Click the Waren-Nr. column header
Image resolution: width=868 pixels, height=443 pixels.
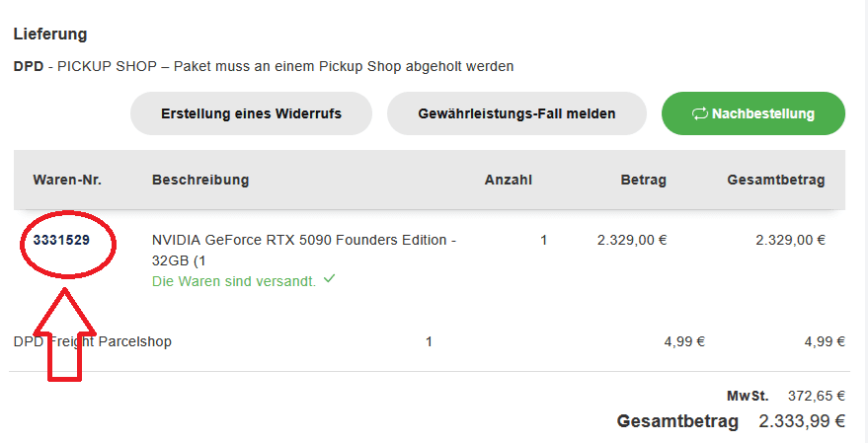pyautogui.click(x=67, y=180)
